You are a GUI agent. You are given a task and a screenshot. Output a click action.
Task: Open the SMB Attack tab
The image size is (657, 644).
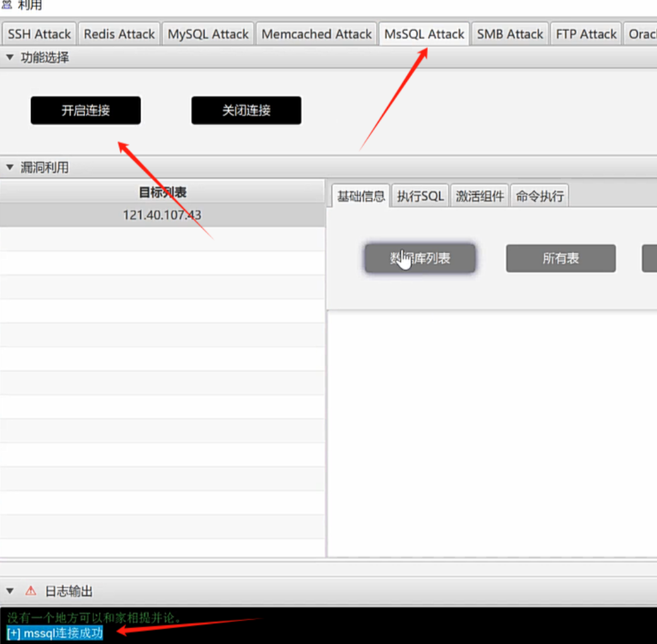(509, 34)
